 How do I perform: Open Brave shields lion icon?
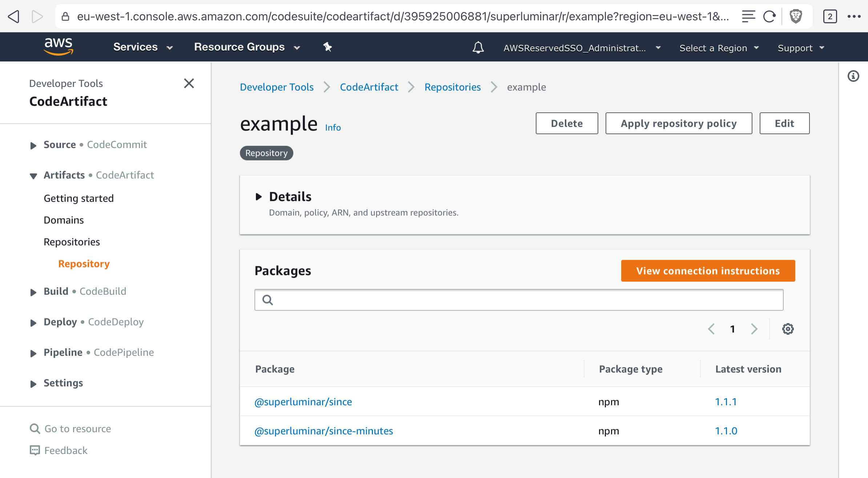pos(796,16)
